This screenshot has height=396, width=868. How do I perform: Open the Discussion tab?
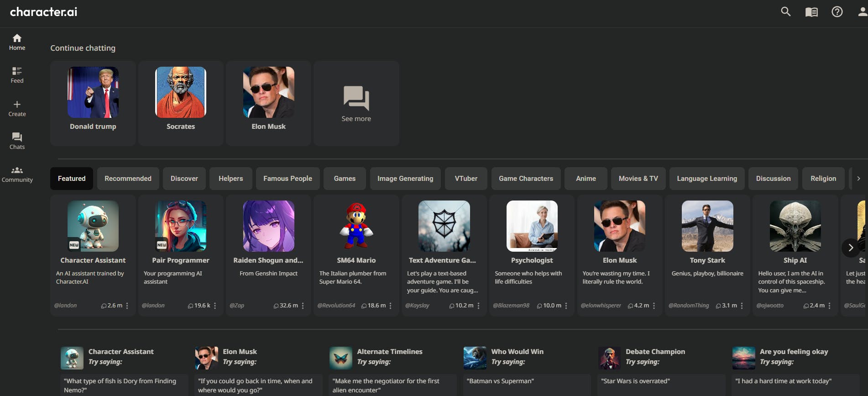774,179
